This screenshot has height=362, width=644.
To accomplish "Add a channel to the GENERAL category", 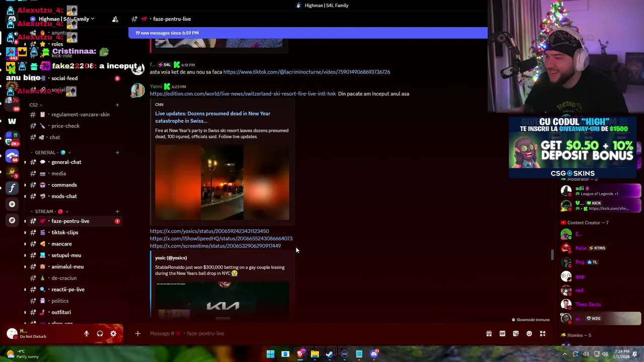I will [117, 152].
